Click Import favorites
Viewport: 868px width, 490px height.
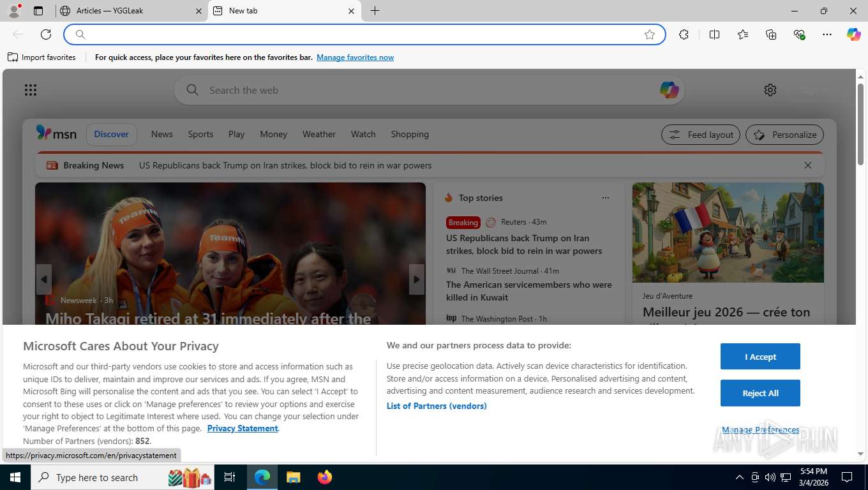[41, 57]
